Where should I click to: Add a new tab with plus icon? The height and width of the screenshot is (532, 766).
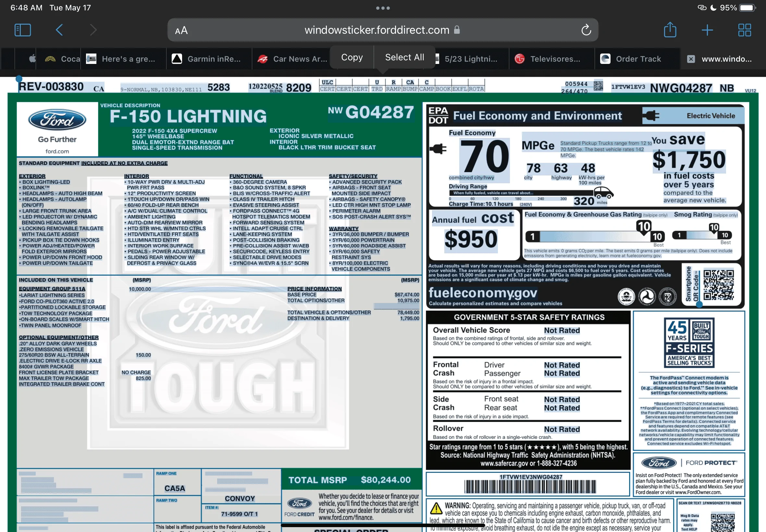707,30
